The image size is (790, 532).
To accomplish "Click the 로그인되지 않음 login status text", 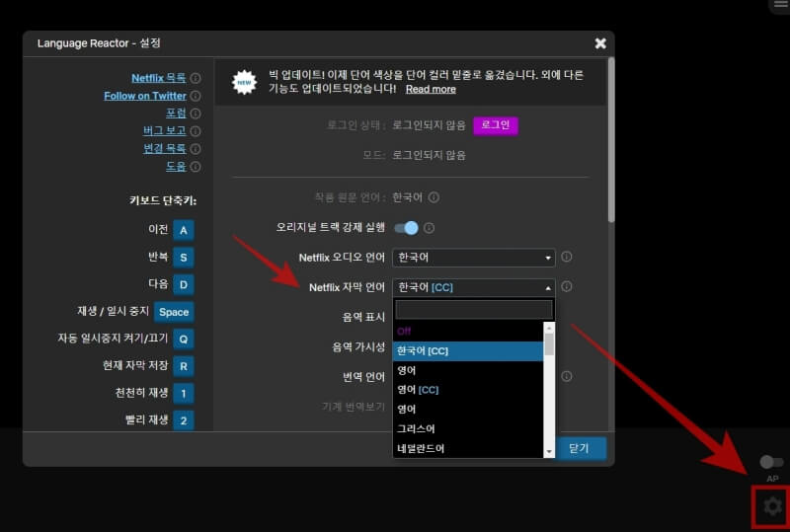I will tap(429, 125).
